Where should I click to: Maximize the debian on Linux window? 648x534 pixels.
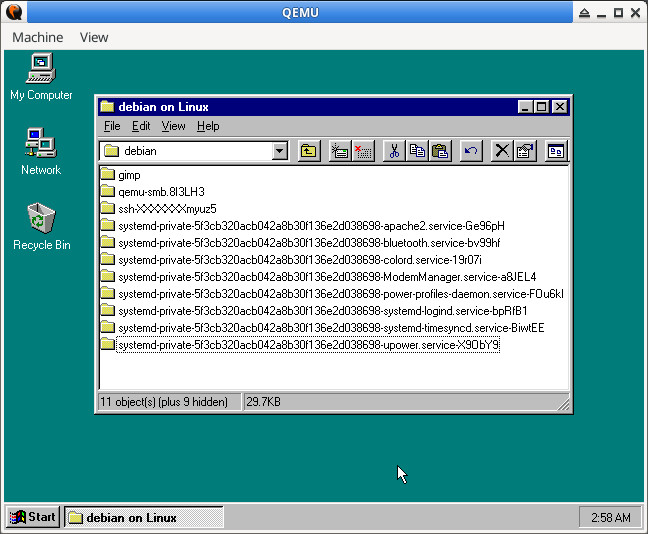pos(541,107)
